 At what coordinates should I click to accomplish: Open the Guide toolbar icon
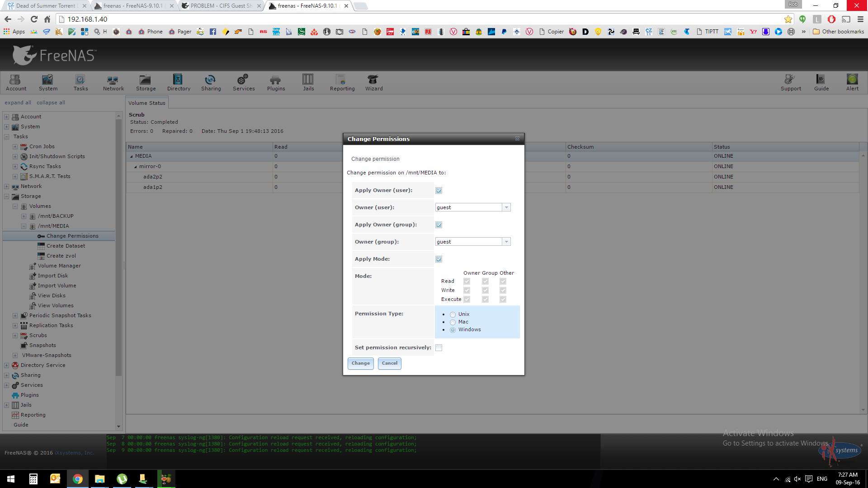click(821, 83)
